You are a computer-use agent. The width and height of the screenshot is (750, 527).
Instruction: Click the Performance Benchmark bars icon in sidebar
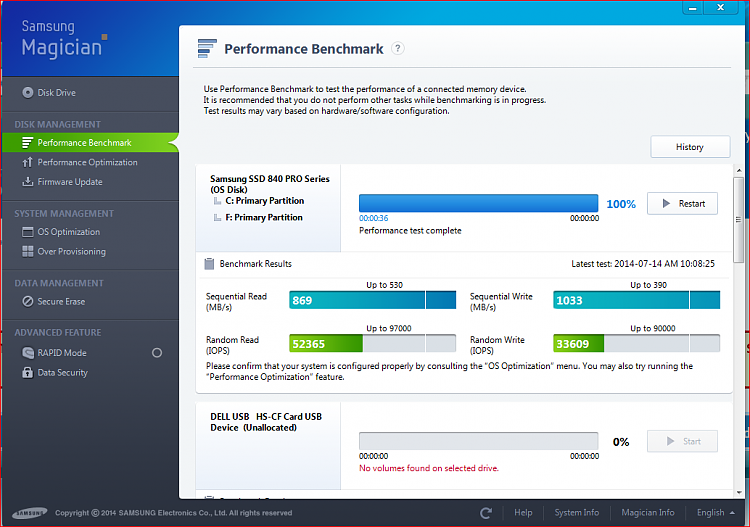click(x=27, y=143)
